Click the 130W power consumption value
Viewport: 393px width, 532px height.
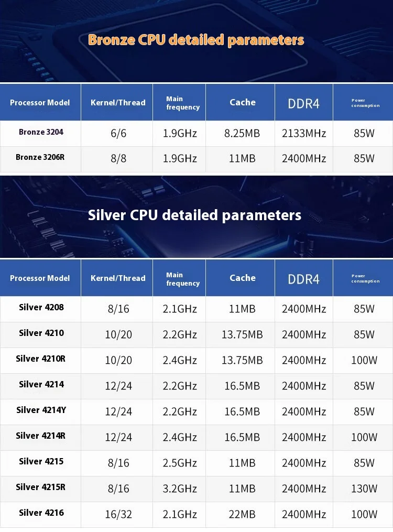tap(364, 488)
